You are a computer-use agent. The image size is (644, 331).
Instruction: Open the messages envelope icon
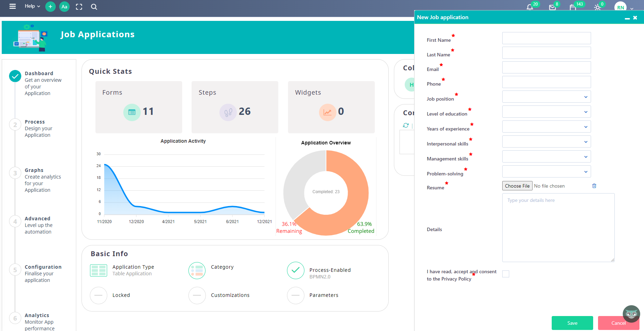pyautogui.click(x=552, y=7)
